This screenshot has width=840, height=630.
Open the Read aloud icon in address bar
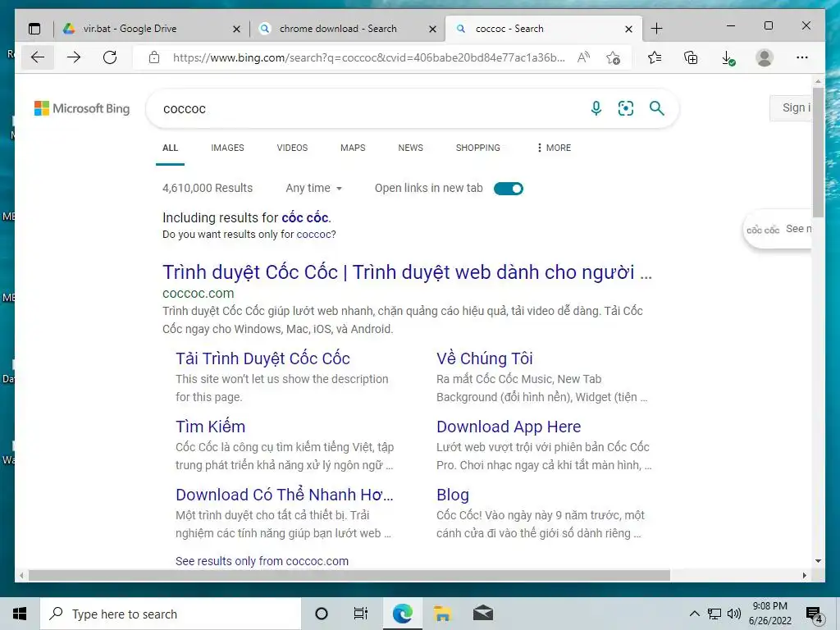coord(583,57)
